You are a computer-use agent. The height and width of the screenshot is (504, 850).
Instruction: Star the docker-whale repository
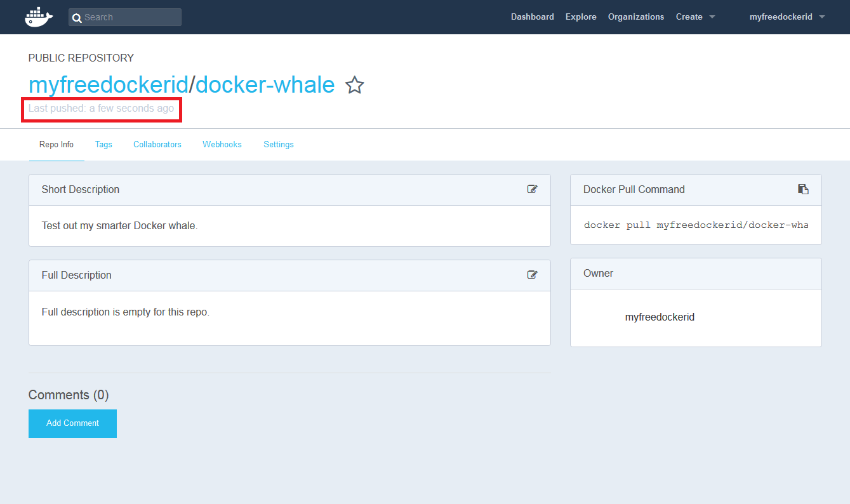355,85
